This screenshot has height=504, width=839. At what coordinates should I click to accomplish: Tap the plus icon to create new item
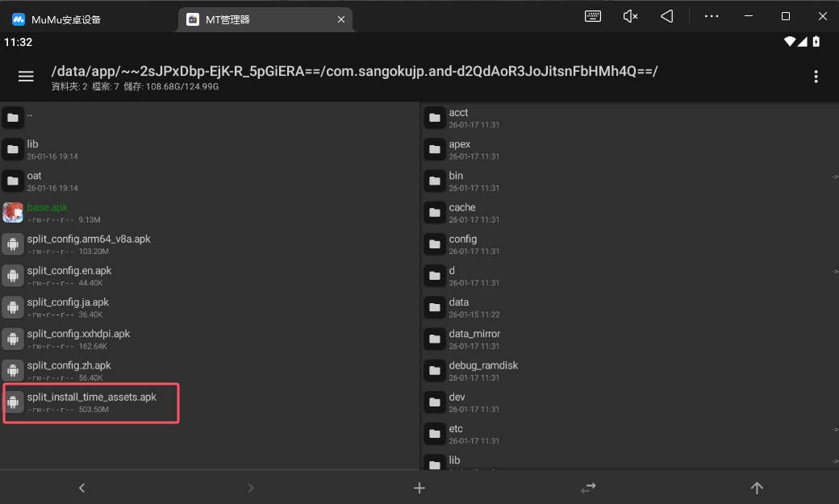point(419,487)
